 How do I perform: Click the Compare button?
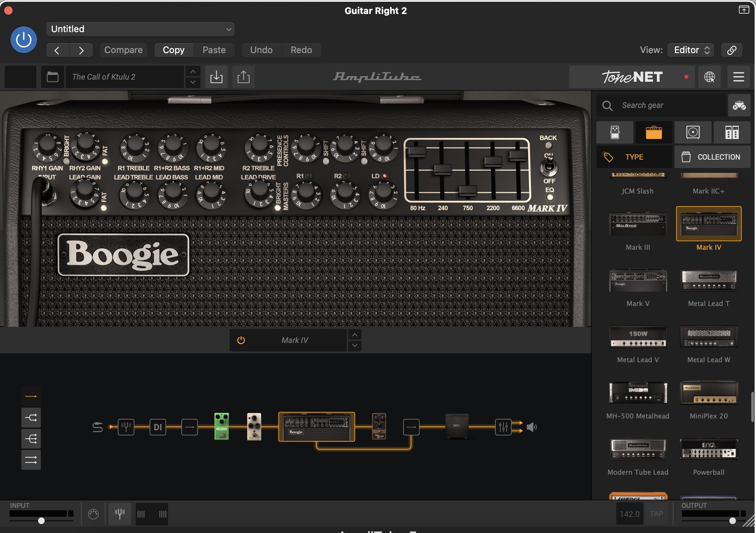[123, 50]
